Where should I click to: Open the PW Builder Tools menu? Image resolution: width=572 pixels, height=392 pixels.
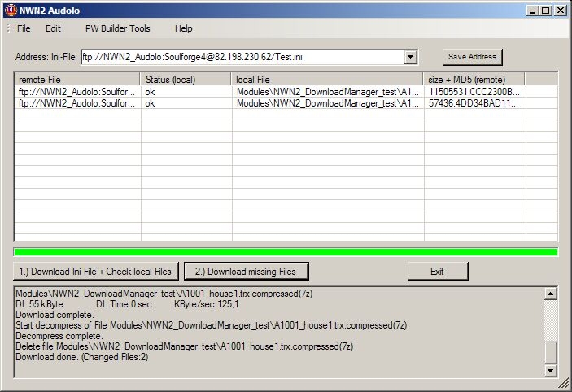(x=118, y=28)
